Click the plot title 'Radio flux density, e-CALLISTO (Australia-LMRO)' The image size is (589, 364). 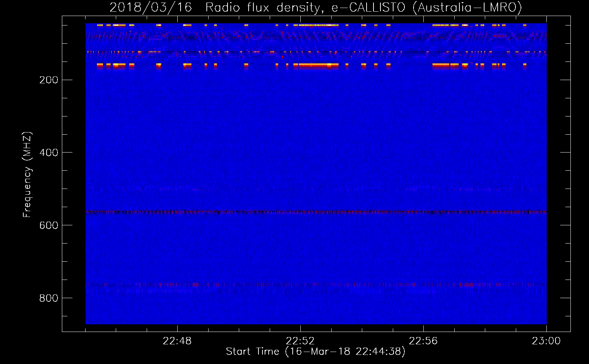363,8
